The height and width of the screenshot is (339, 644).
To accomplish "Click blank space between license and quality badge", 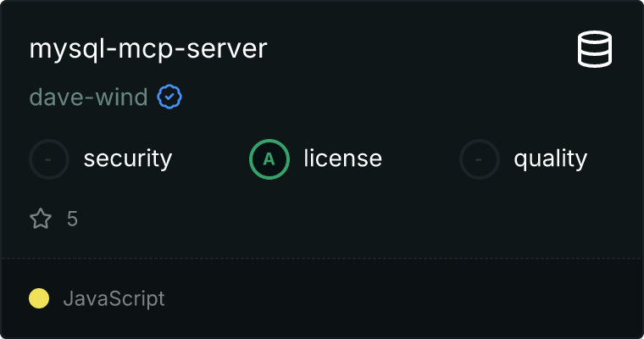I will (421, 158).
